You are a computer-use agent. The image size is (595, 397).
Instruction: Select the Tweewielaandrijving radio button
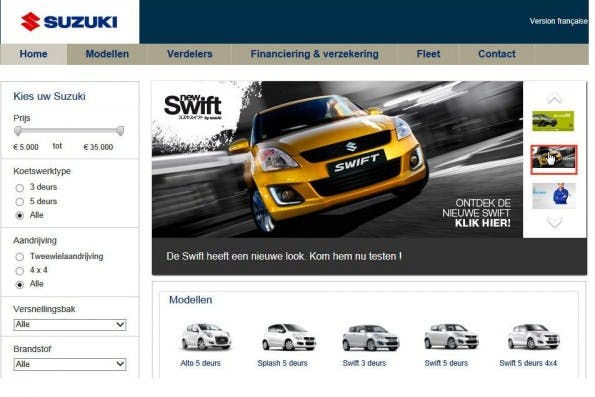(20, 257)
